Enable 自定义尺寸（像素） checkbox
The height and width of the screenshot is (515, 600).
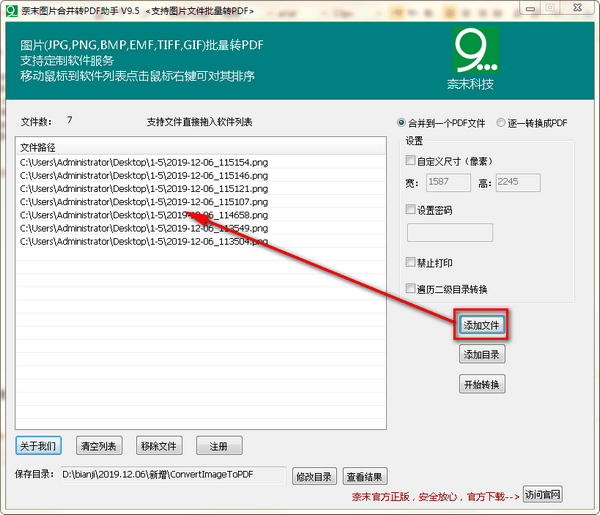click(x=410, y=161)
